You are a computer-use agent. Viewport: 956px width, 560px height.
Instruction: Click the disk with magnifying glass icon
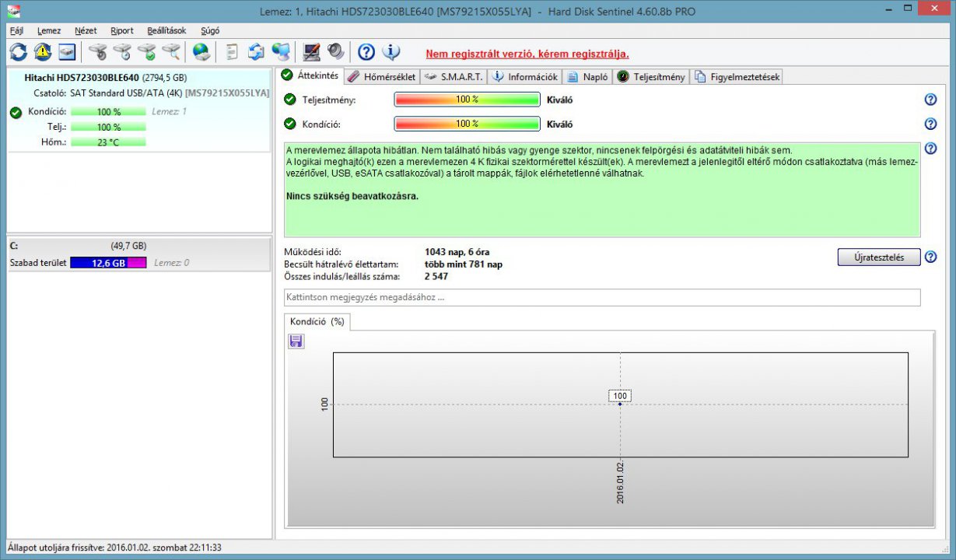click(170, 52)
